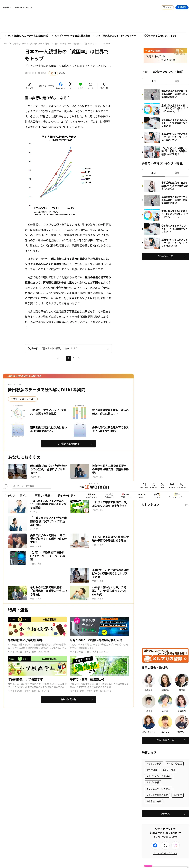Click the 会員登録 button

point(182,7)
